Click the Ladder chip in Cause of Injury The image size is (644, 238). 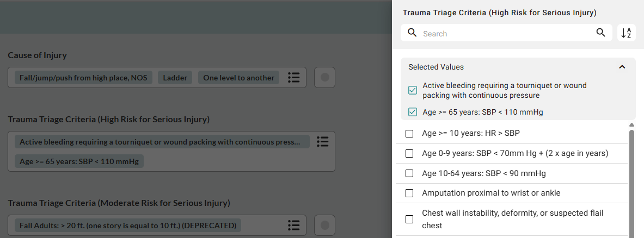[175, 78]
